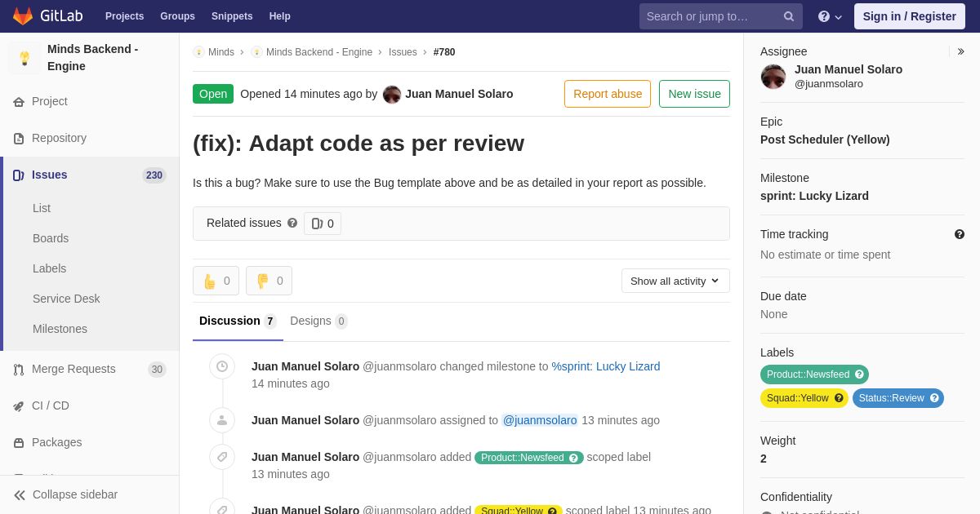This screenshot has height=514, width=980.
Task: Click the @juanmsolaro mention link
Action: pos(540,420)
